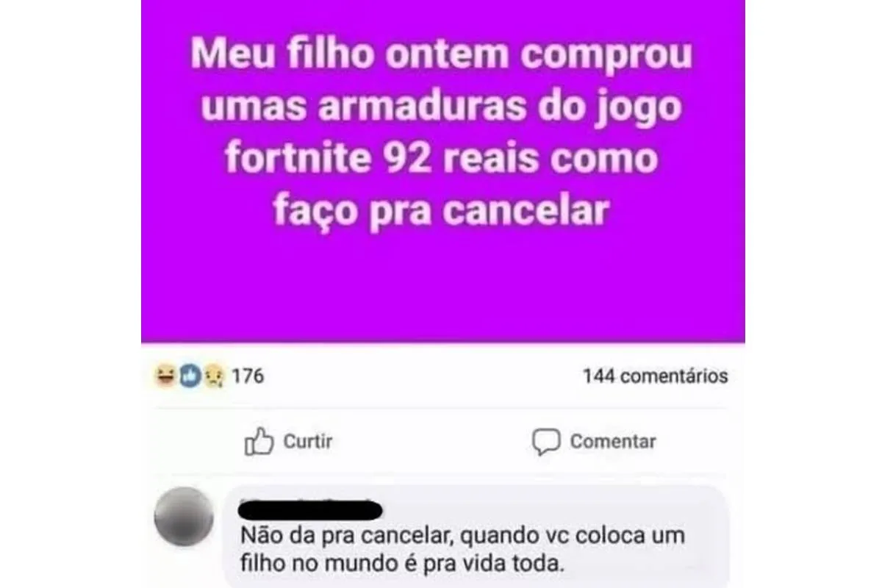Click the words 'faço pra cancelar'
882x588 pixels.
442,212
